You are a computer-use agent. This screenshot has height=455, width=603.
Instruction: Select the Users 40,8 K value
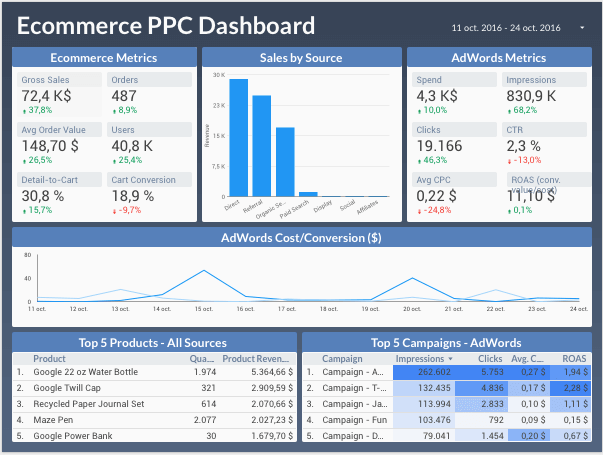pyautogui.click(x=132, y=146)
